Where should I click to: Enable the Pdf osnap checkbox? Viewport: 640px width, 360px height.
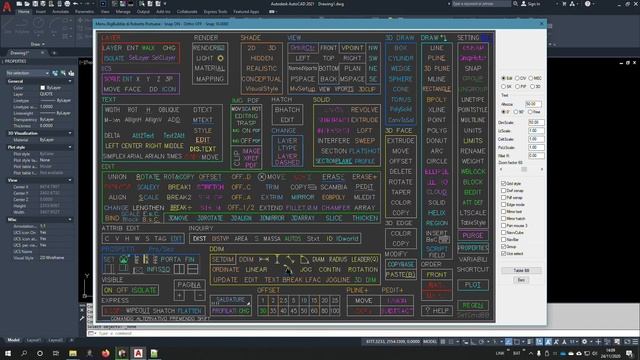(504, 198)
